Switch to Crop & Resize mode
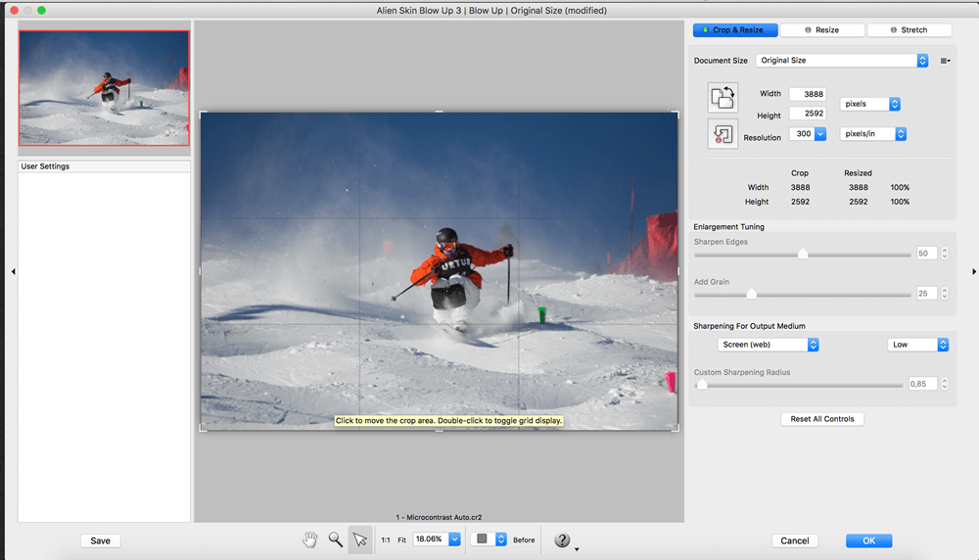Screen dimensions: 979x560 coord(735,30)
